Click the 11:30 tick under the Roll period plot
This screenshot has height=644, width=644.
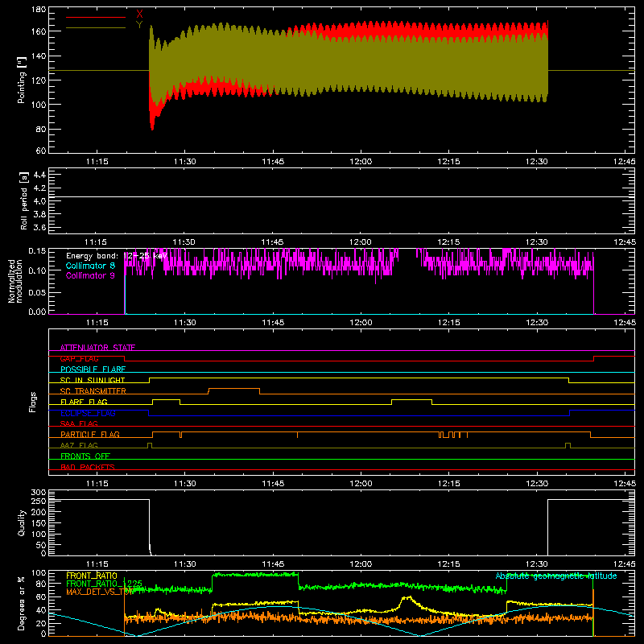click(x=184, y=242)
